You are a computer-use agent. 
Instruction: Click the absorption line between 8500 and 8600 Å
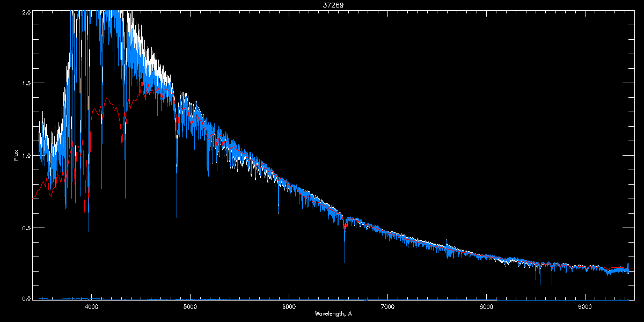point(540,284)
